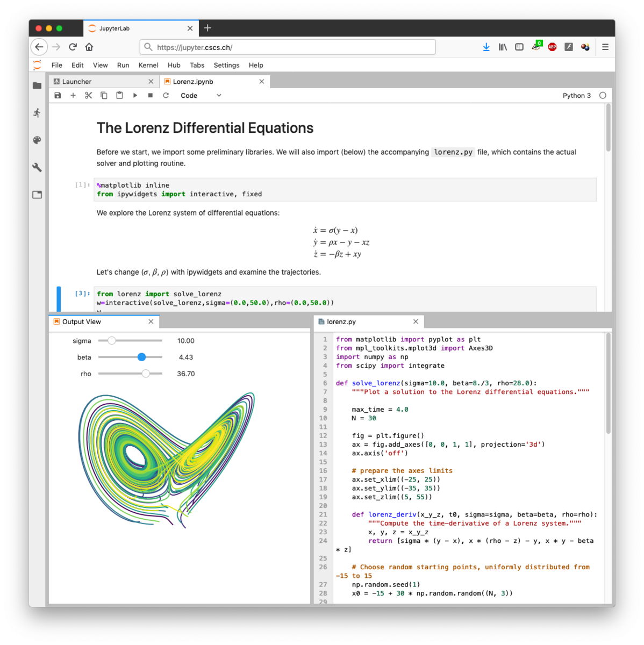Close the JupyterLab browser tab
Image resolution: width=644 pixels, height=645 pixels.
point(190,28)
